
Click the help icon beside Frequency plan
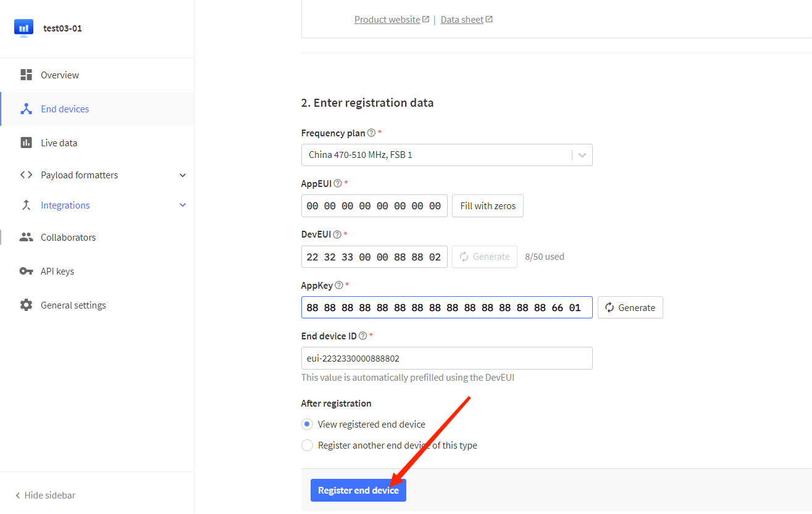(x=371, y=133)
